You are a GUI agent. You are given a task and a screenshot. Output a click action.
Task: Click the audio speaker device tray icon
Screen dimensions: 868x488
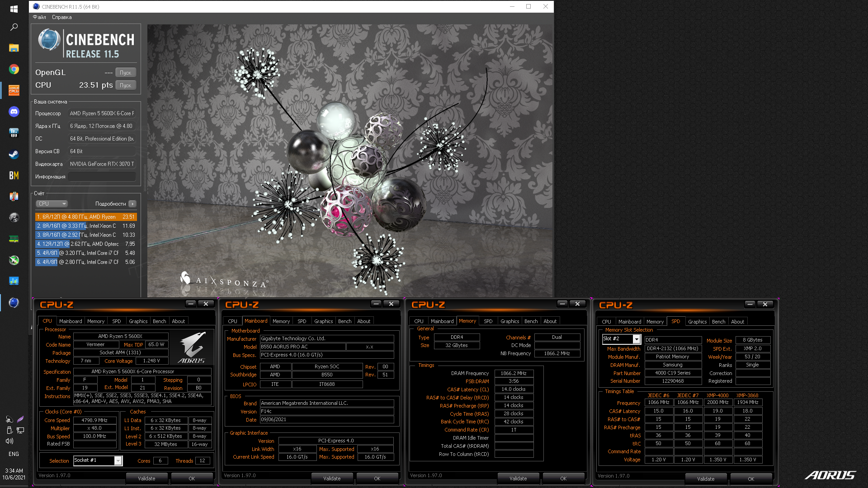click(x=9, y=419)
